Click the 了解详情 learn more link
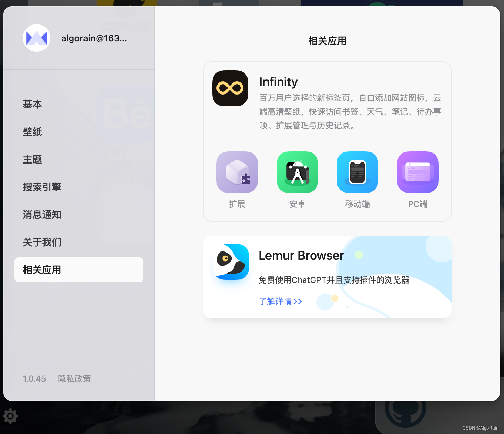 click(280, 301)
